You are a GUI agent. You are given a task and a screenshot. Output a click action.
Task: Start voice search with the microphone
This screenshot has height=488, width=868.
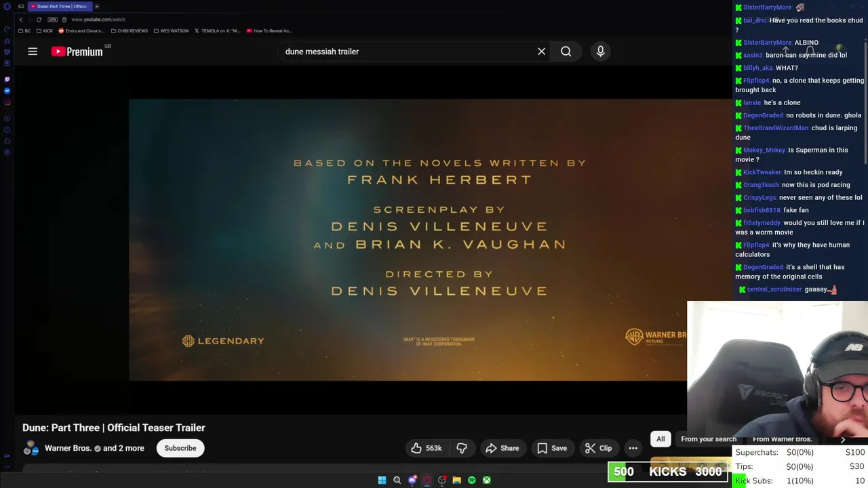tap(600, 52)
